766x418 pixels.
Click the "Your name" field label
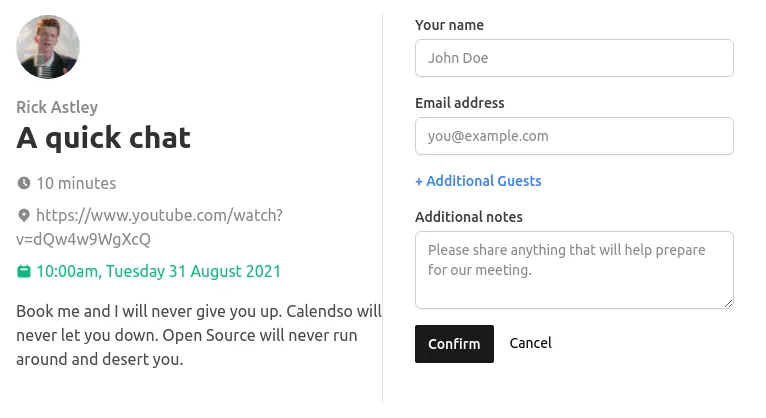click(449, 25)
